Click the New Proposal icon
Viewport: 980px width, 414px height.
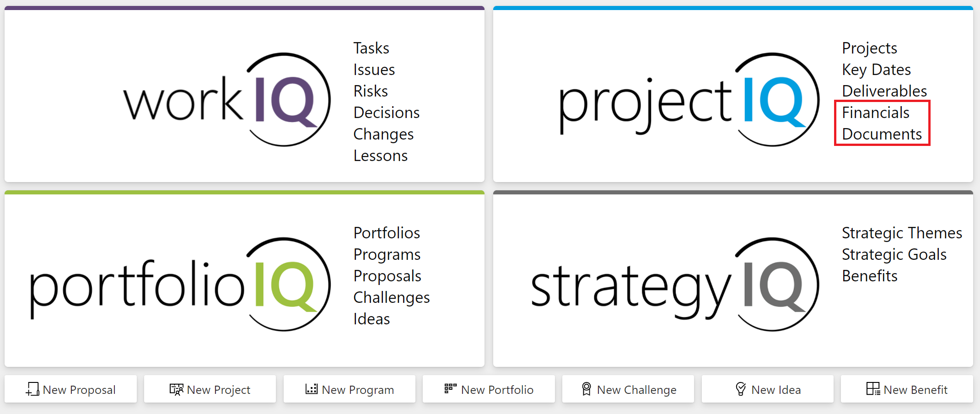pos(32,389)
